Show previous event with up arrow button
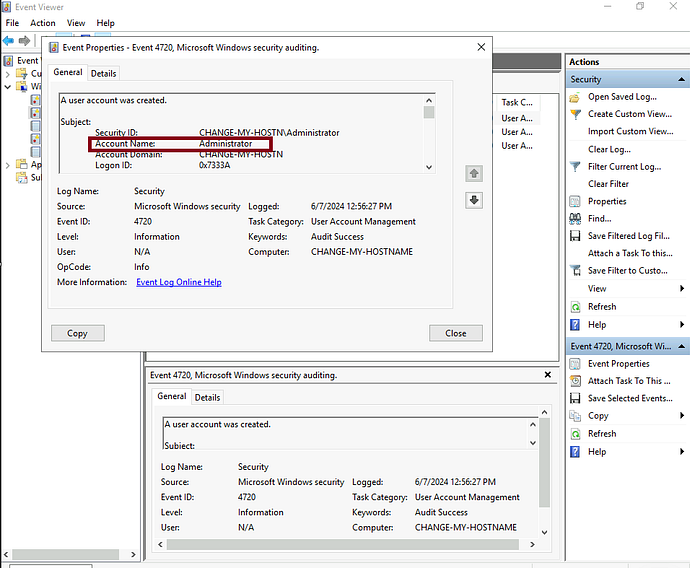 474,173
